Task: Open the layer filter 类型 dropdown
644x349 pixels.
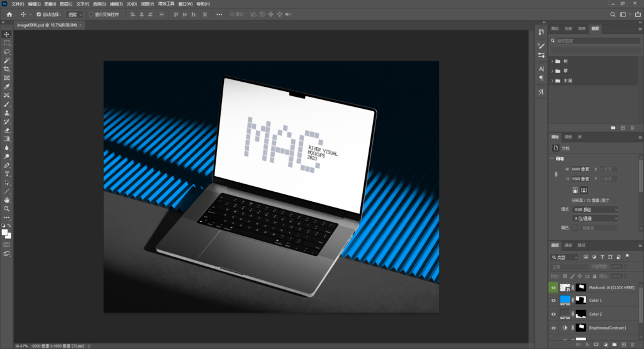Action: pos(564,257)
